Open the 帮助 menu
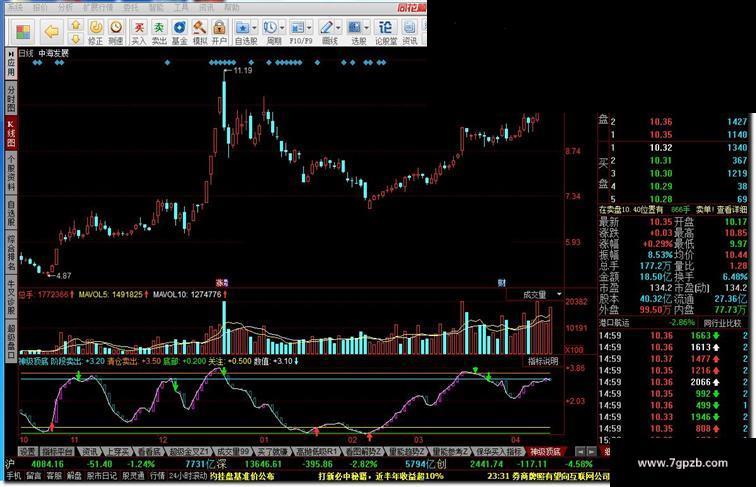 click(x=232, y=7)
